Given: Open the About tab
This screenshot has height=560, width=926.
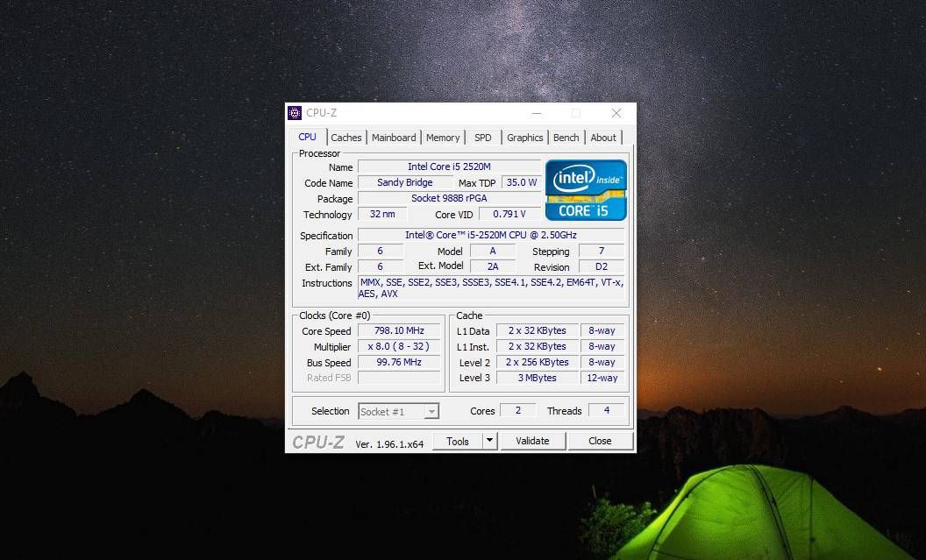Looking at the screenshot, I should click(x=603, y=138).
